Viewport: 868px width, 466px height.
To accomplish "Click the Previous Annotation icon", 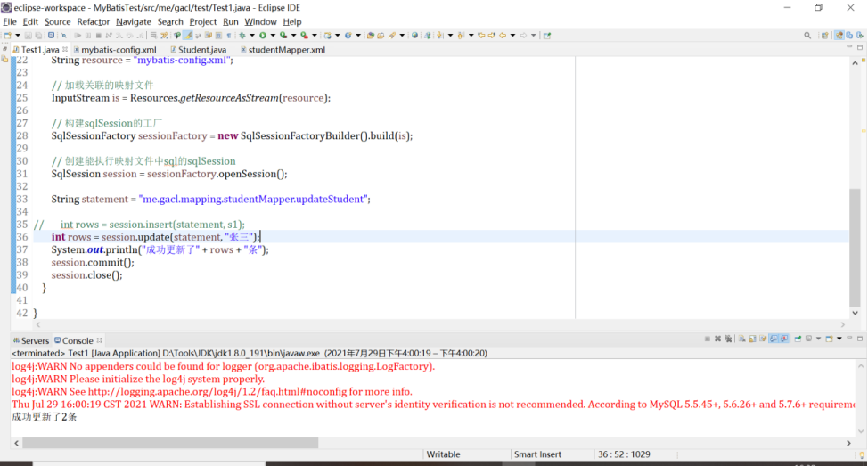I will pos(461,36).
